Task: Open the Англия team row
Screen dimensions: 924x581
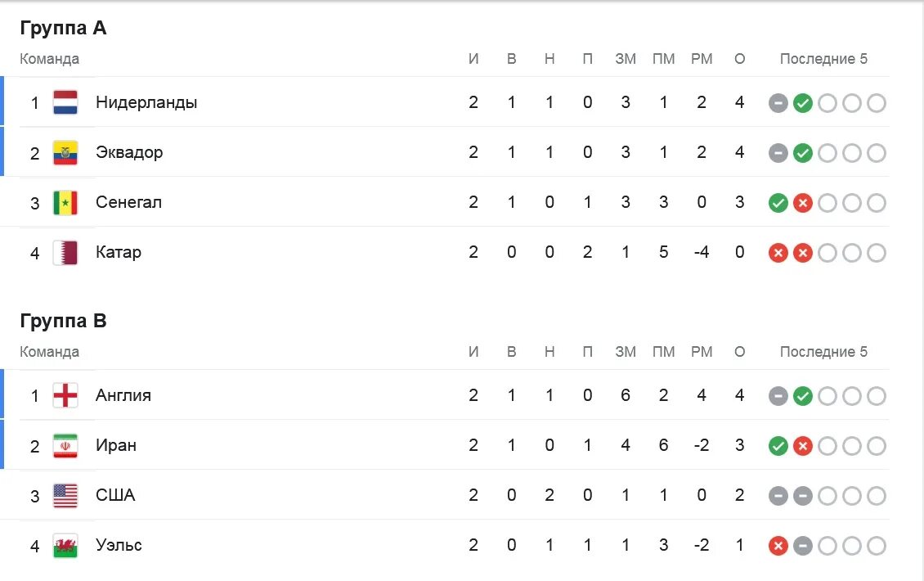Action: pyautogui.click(x=446, y=395)
